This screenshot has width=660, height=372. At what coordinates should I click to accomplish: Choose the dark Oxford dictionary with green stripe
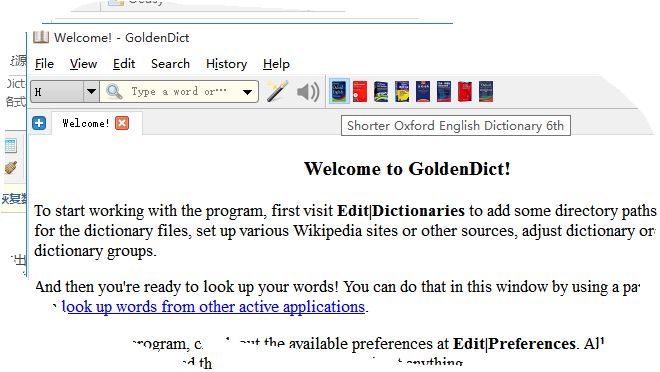[486, 91]
